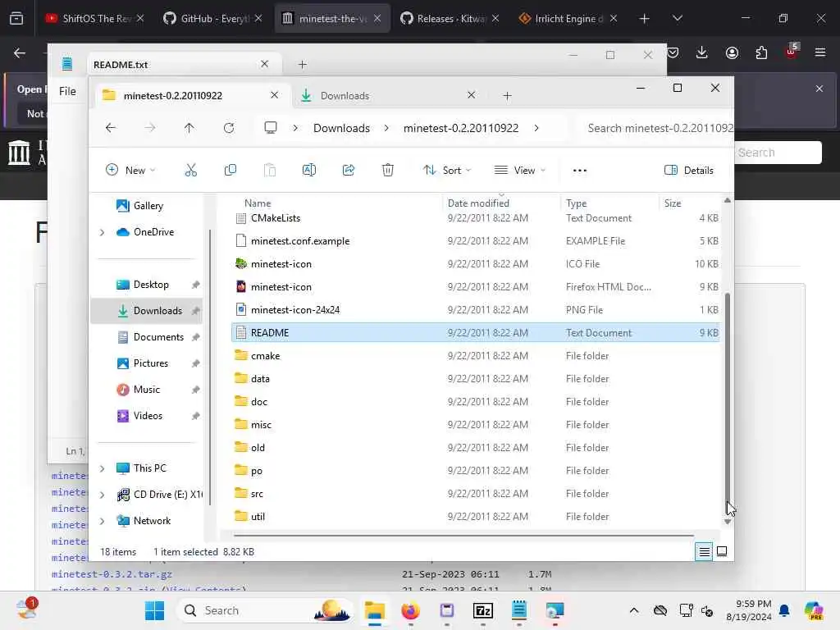Viewport: 840px width, 630px height.
Task: Expand the CD Drive (E:) tree node
Action: coord(102,495)
